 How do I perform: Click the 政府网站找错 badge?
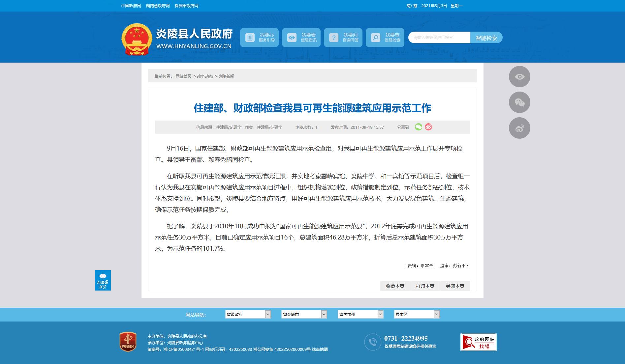tap(479, 342)
